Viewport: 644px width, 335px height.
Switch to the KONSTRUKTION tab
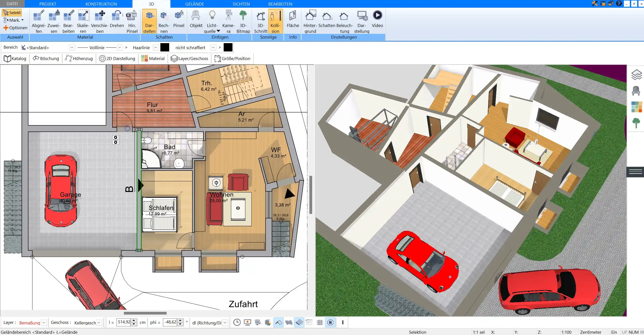pyautogui.click(x=101, y=4)
